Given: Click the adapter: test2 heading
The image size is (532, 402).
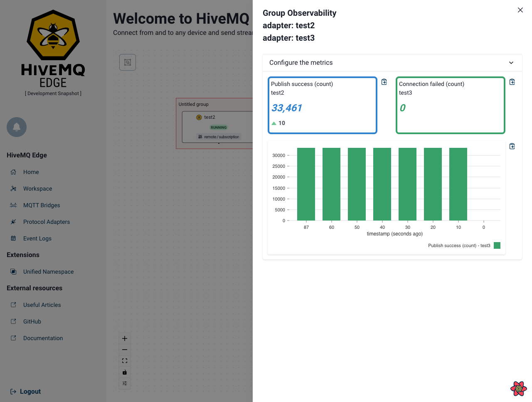Looking at the screenshot, I should (x=288, y=25).
